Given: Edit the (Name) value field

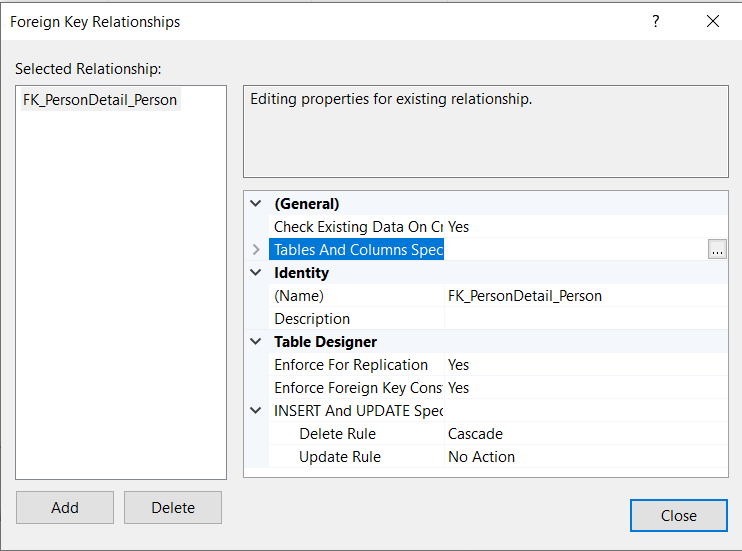Looking at the screenshot, I should (585, 296).
